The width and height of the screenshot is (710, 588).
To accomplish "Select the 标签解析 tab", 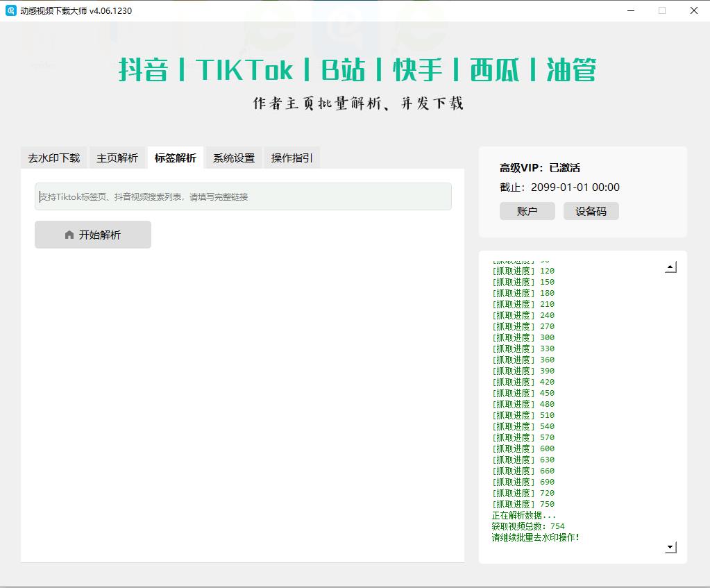I will pyautogui.click(x=176, y=158).
